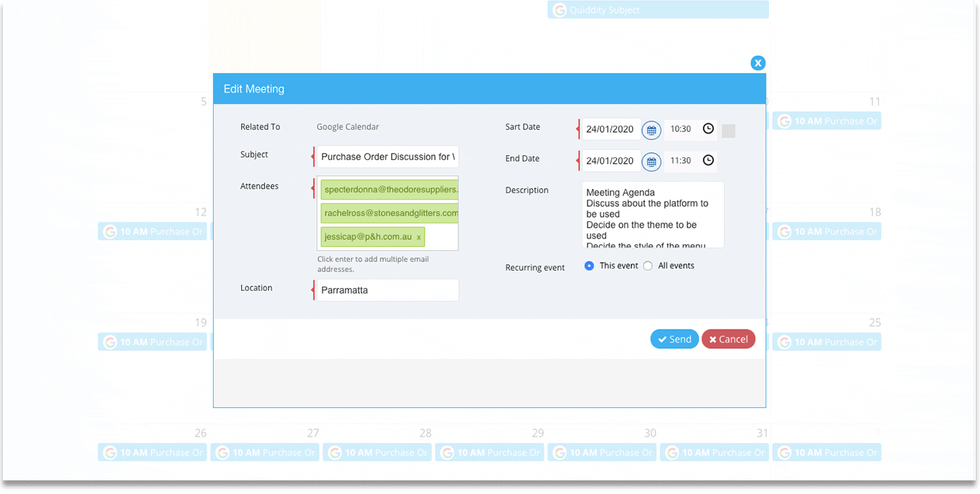Screen dimensions: 980x494
Task: Select the This event option
Action: click(x=589, y=265)
